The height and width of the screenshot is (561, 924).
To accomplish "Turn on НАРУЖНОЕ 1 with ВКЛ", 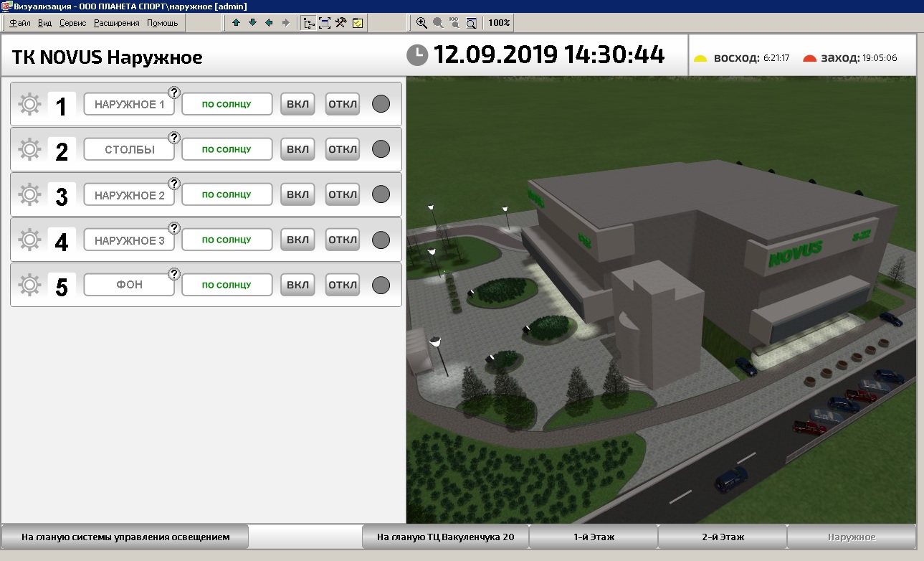I will tap(297, 104).
